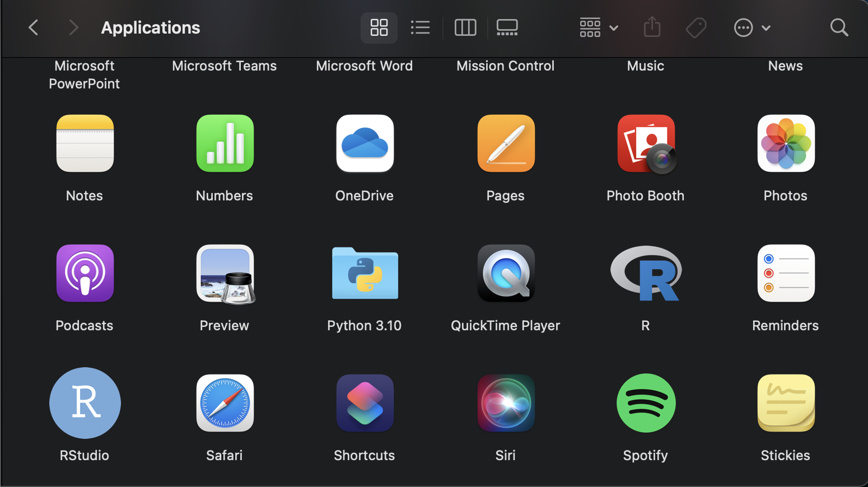
Task: Click the Stickies name label
Action: 786,456
